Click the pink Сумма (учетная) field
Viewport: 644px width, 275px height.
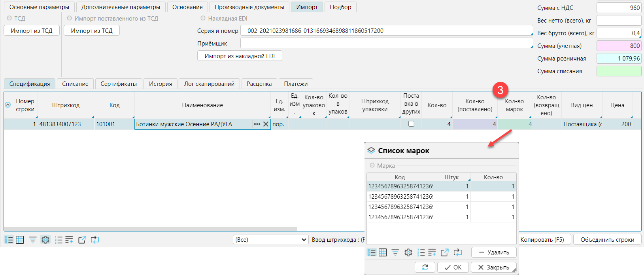[x=618, y=46]
